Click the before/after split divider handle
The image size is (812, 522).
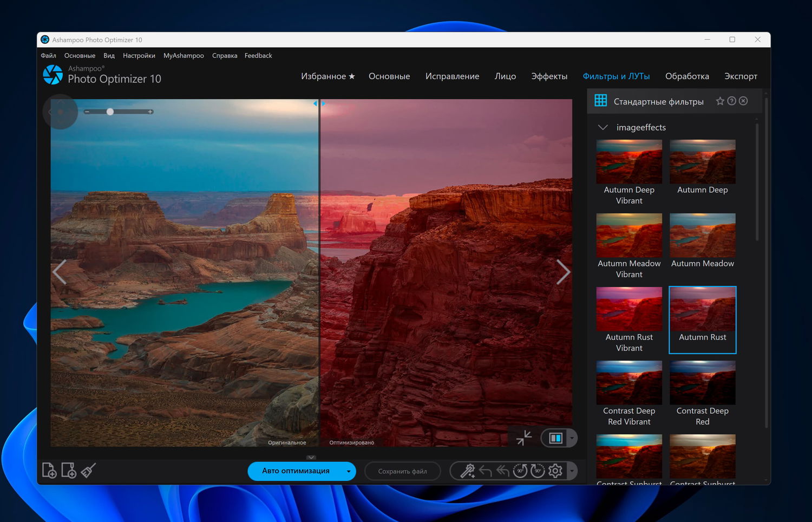(319, 103)
